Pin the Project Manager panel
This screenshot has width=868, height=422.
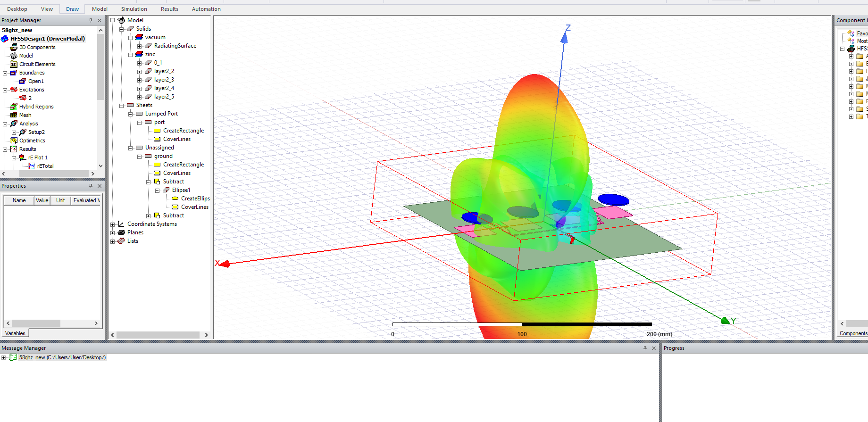[91, 20]
